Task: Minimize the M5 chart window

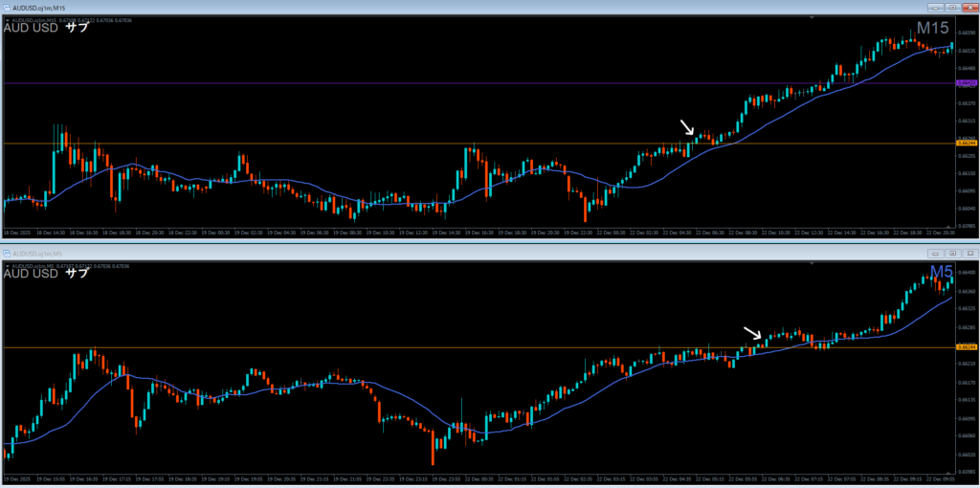Action: pyautogui.click(x=935, y=253)
